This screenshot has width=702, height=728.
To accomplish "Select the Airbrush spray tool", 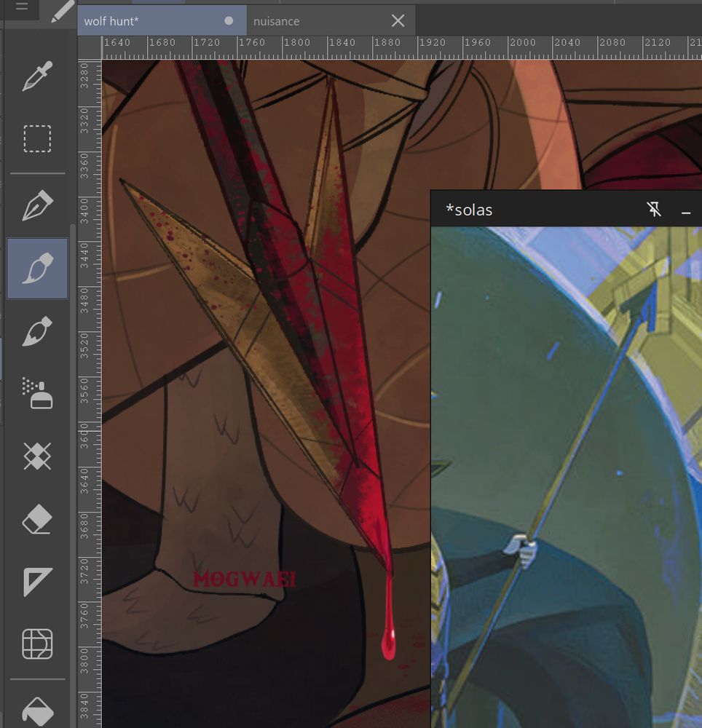I will point(37,393).
